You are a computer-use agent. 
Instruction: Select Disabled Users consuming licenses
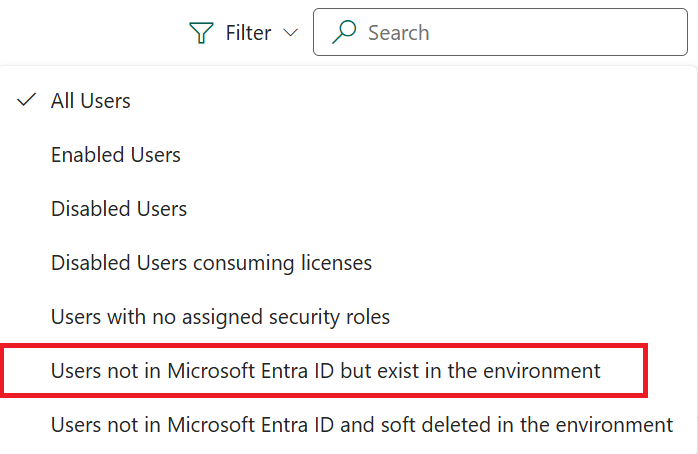[x=211, y=263]
